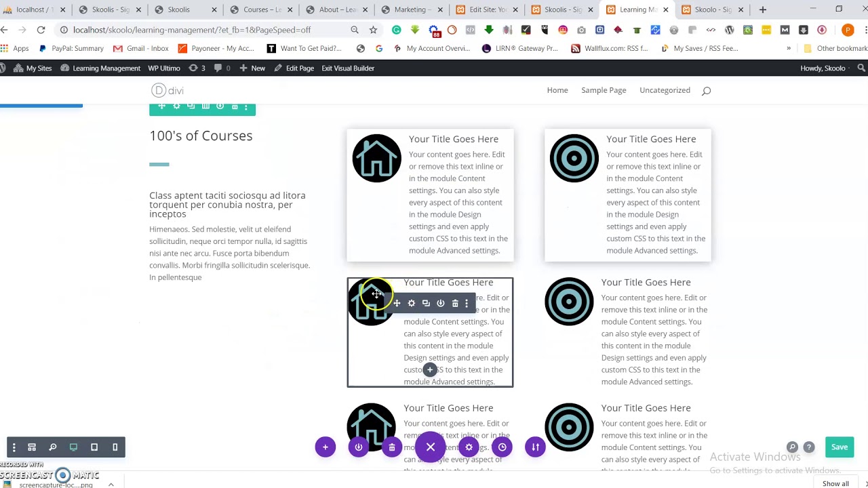868x488 pixels.
Task: Open editing history clock icon
Action: tap(502, 447)
